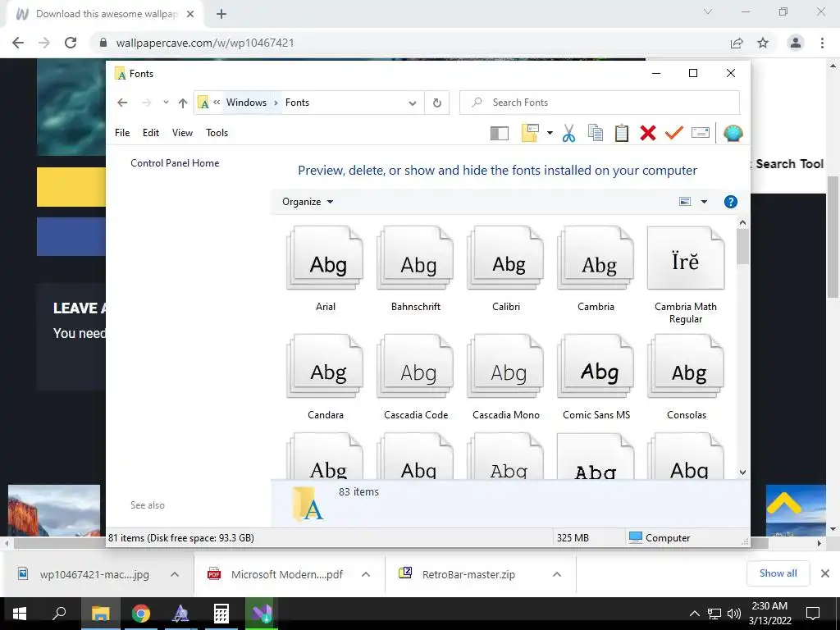The image size is (840, 630).
Task: Open the Tools menu
Action: tap(217, 133)
